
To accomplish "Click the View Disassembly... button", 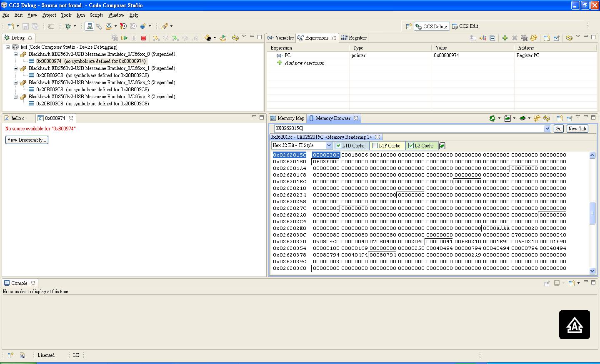I will (27, 140).
